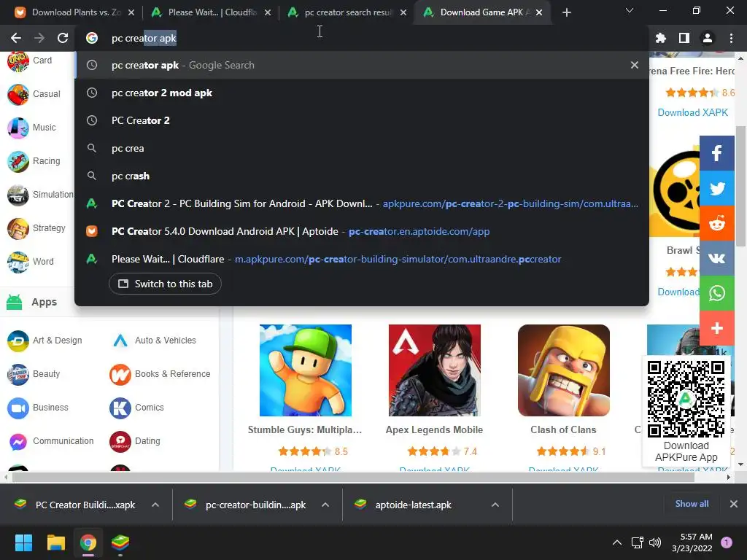
Task: Open the clock and date panel
Action: 692,542
